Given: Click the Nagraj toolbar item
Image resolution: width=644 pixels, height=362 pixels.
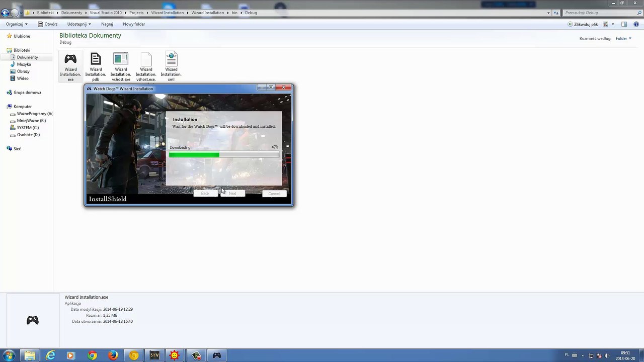Looking at the screenshot, I should coord(107,24).
